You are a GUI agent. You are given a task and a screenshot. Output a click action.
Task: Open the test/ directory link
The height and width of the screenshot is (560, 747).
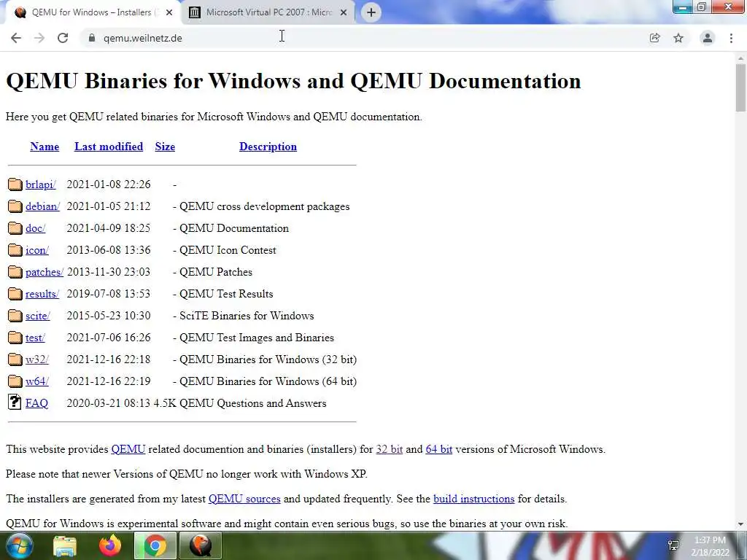point(35,338)
